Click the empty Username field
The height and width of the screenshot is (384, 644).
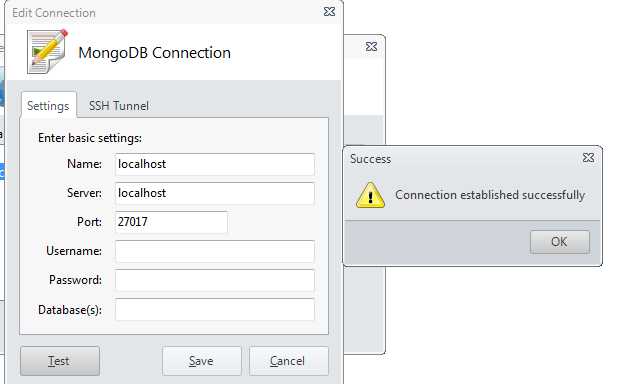[x=215, y=251]
